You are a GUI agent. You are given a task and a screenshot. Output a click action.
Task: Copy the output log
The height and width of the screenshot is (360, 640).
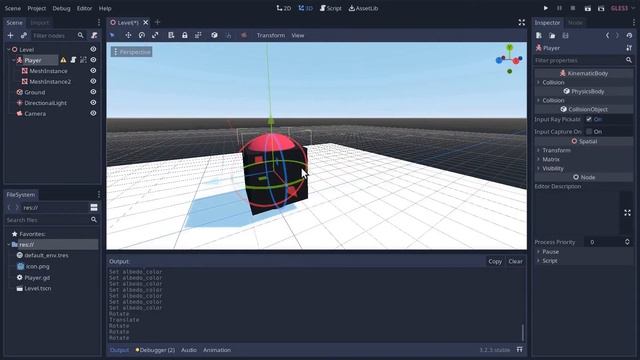[x=495, y=261]
